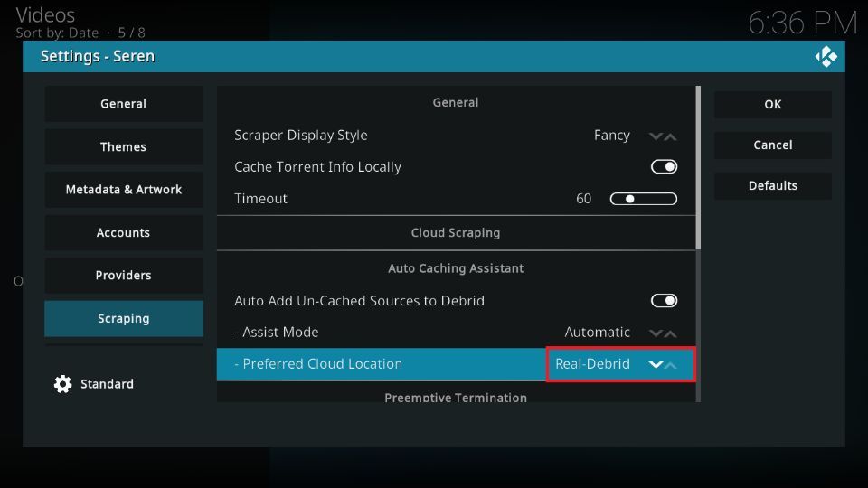This screenshot has height=488, width=868.
Task: Click the Videos heading
Action: pyautogui.click(x=45, y=15)
